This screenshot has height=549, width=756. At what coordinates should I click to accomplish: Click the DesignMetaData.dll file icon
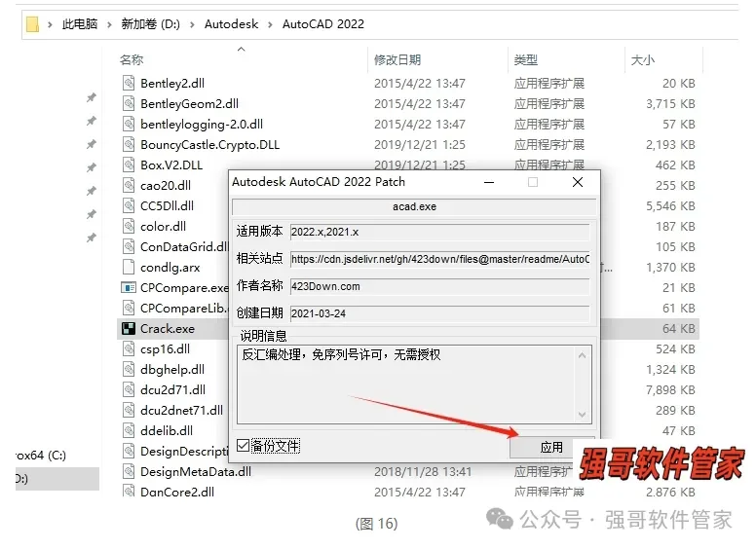point(129,471)
